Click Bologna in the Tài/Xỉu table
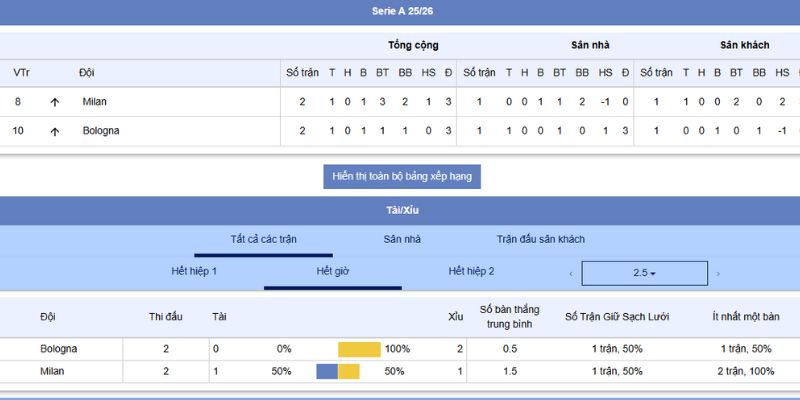Image resolution: width=800 pixels, height=400 pixels. tap(58, 349)
